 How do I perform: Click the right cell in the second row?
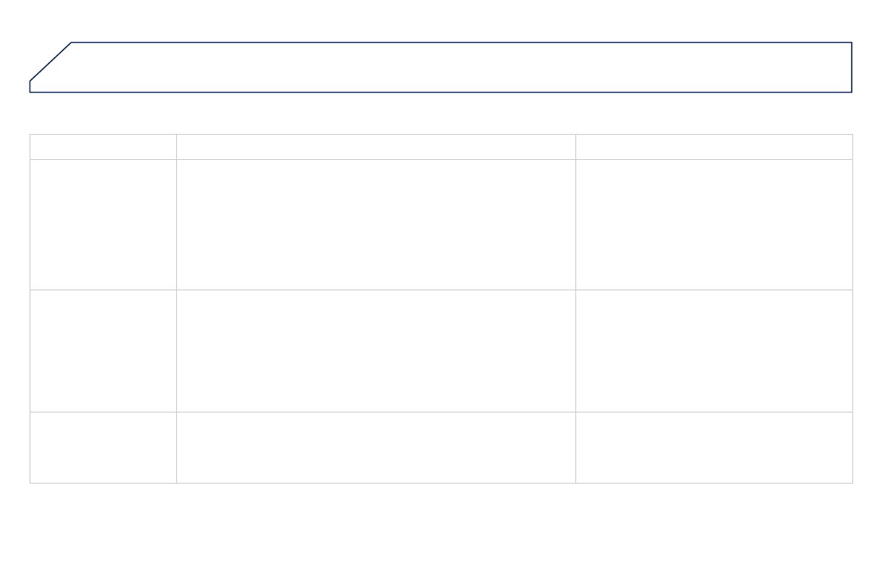pyautogui.click(x=714, y=224)
